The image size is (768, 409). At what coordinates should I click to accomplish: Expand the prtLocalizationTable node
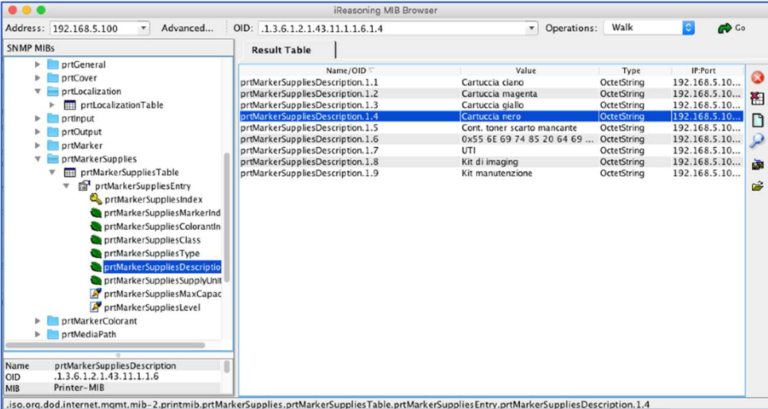54,104
